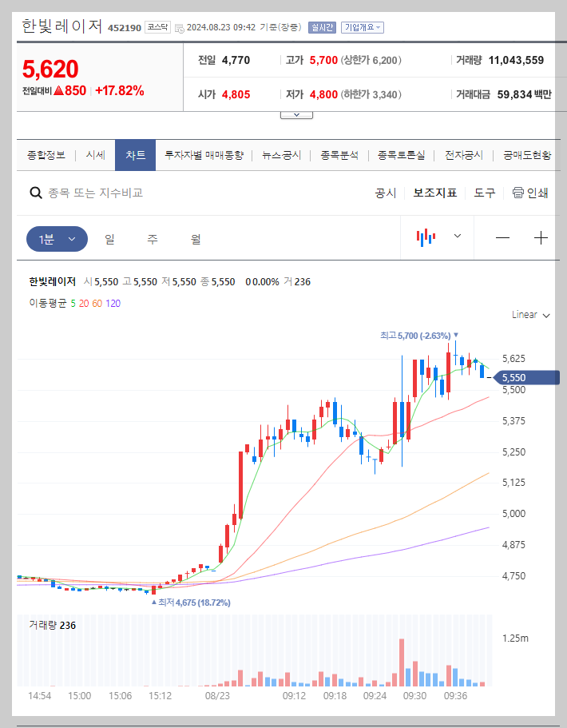Click the 인쇄 printer icon
Image resolution: width=567 pixels, height=728 pixels.
click(520, 192)
